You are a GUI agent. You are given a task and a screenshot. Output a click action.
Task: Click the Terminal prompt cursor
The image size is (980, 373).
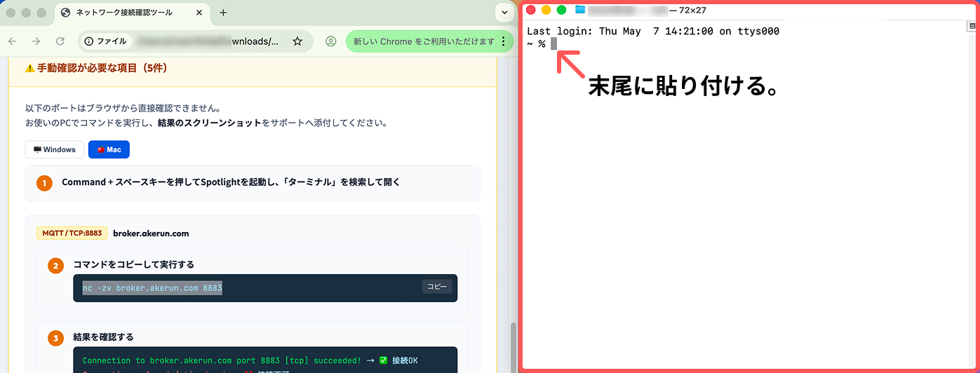point(554,44)
